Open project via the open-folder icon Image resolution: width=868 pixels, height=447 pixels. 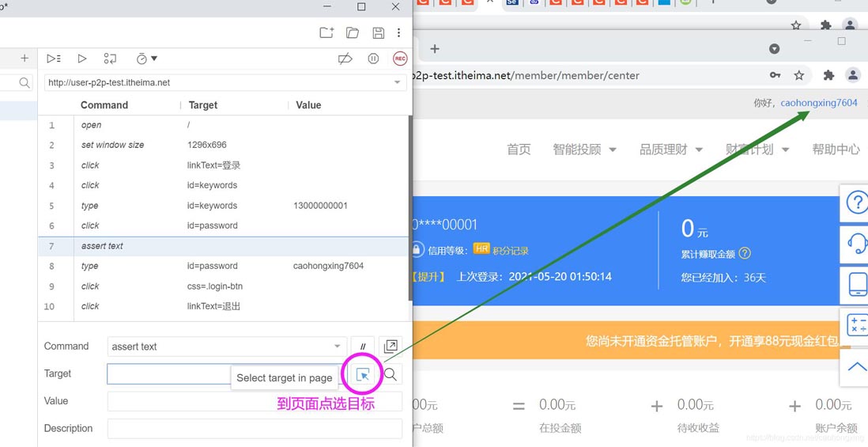(x=353, y=32)
